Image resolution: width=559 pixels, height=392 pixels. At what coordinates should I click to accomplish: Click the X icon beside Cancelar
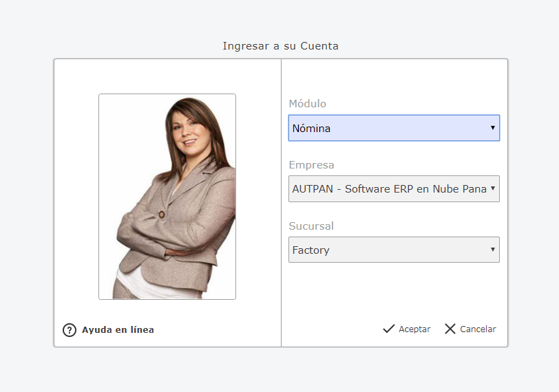pyautogui.click(x=450, y=329)
